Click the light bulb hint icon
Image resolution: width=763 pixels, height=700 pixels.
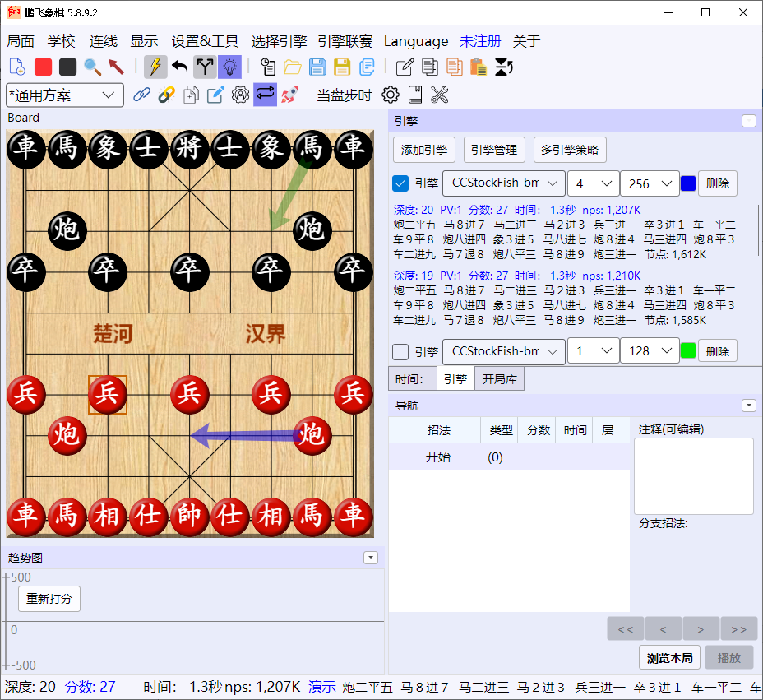point(229,67)
